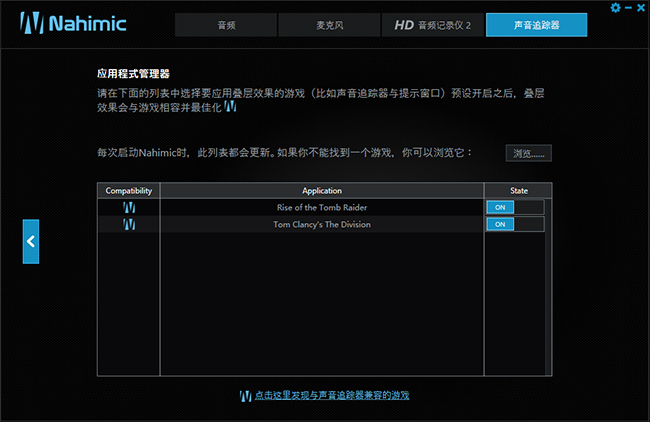This screenshot has height=422, width=650.
Task: Click compatibility icon for Tom Clancy's The Division
Action: [x=129, y=224]
